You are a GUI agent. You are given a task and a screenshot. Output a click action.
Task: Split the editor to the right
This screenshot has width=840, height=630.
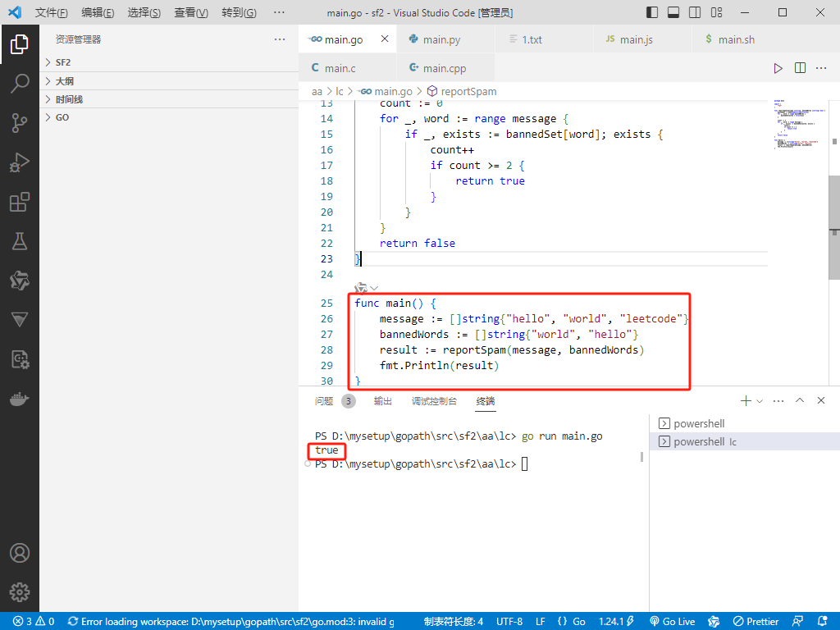click(800, 68)
